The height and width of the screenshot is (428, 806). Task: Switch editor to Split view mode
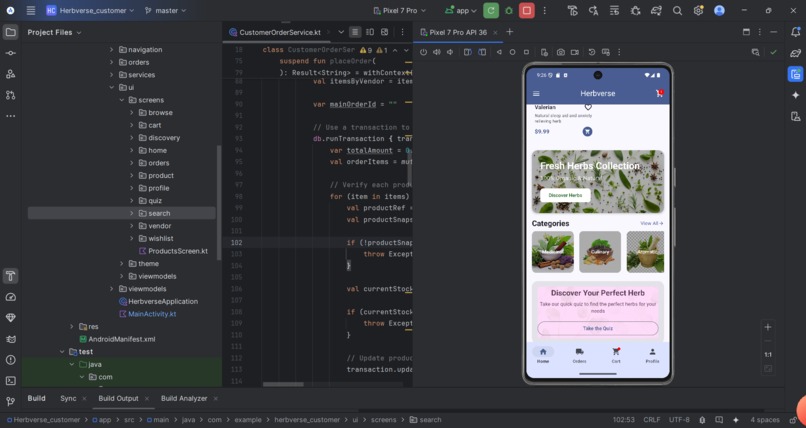coord(370,32)
